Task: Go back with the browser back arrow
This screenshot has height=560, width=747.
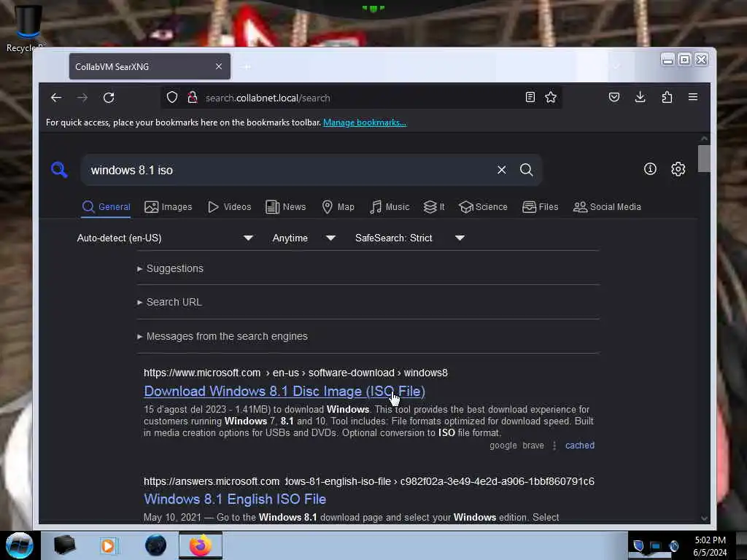Action: (56, 98)
